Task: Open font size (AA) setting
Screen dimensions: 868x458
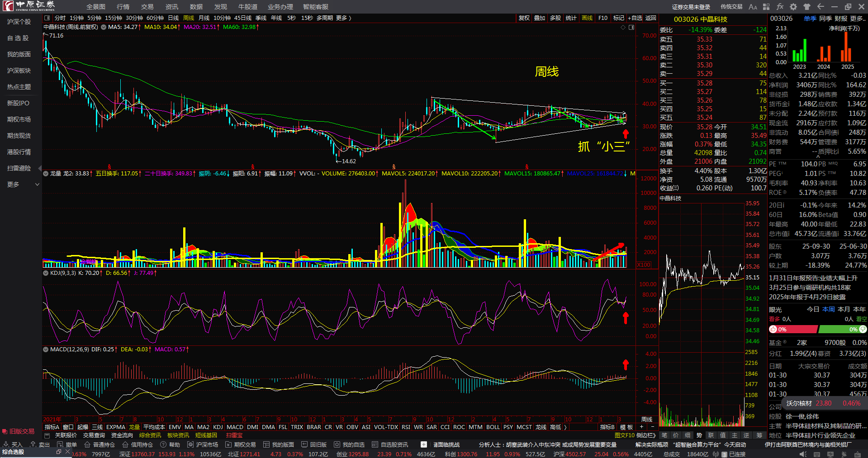Action: click(x=753, y=7)
